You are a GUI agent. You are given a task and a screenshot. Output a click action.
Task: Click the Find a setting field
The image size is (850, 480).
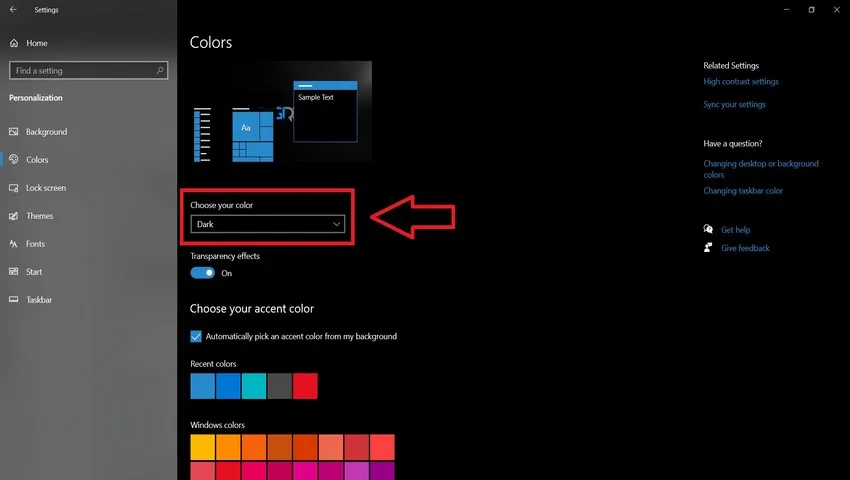(x=88, y=71)
